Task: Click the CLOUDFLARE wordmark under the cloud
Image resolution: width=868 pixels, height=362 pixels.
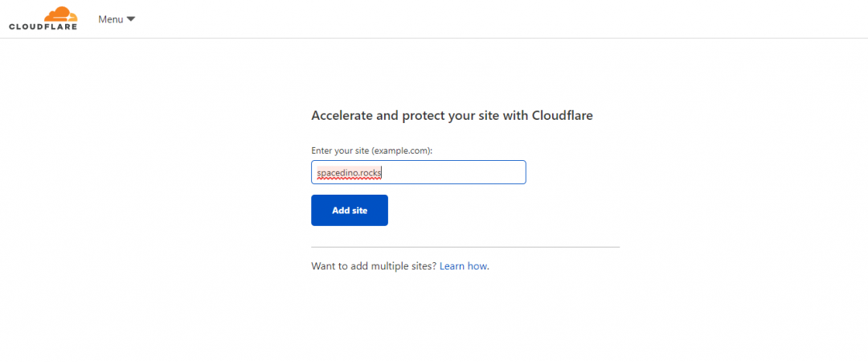Action: pyautogui.click(x=43, y=27)
